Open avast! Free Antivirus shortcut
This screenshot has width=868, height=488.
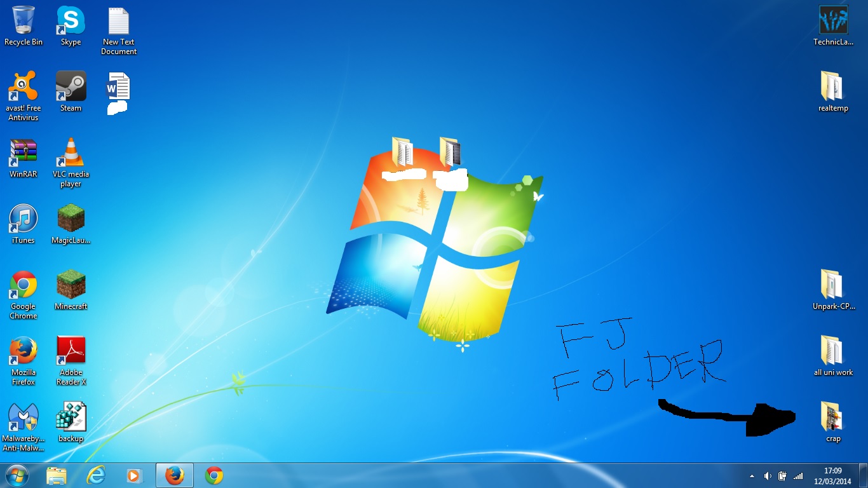click(24, 95)
